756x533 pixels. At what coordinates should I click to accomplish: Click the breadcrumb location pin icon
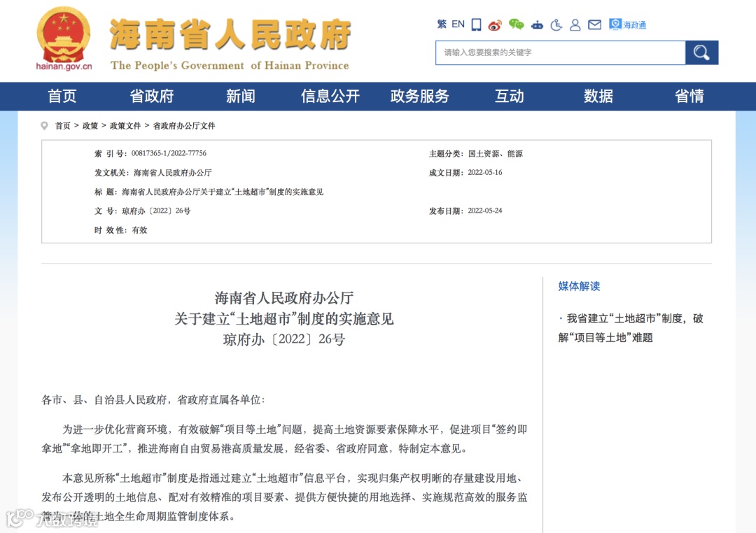coord(44,126)
